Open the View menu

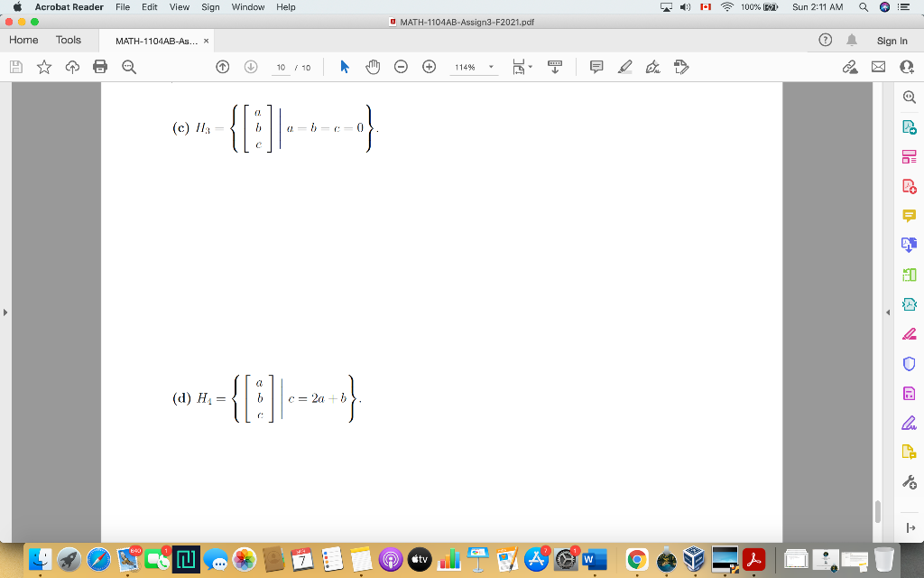179,7
